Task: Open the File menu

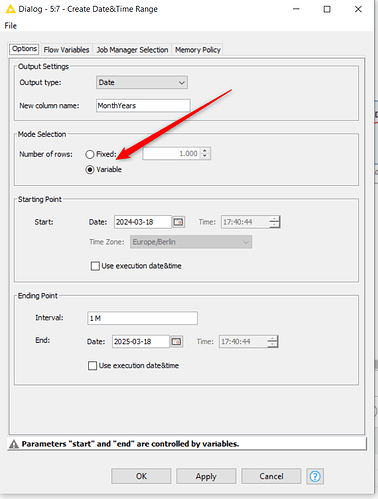Action: pyautogui.click(x=11, y=26)
